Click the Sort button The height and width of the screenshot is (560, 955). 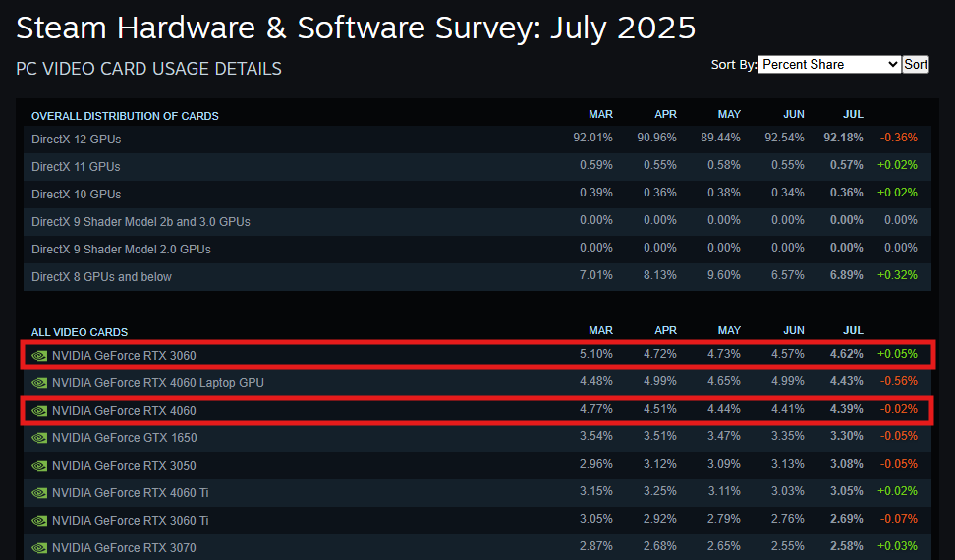click(916, 65)
